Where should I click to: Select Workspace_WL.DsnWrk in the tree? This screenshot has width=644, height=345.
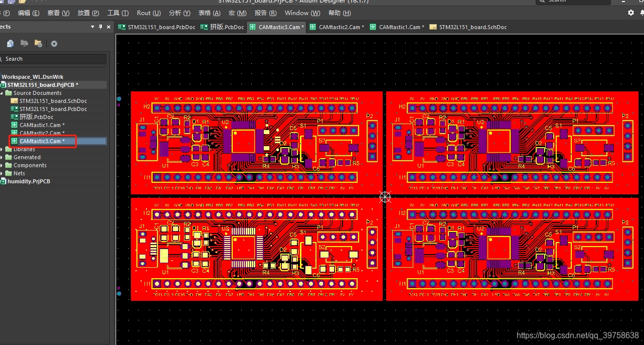32,77
